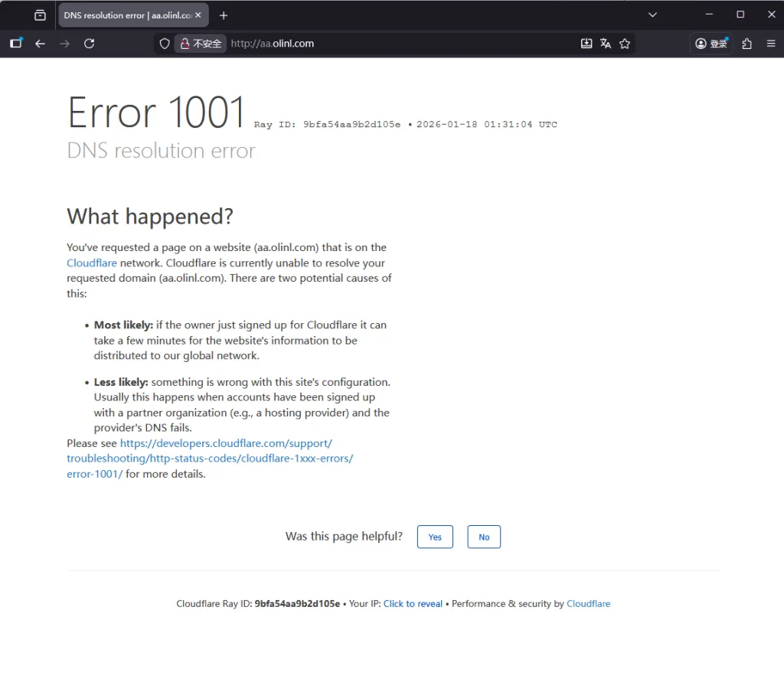Open the sidebar toggle icon
Viewport: 784px width, 679px height.
16,44
